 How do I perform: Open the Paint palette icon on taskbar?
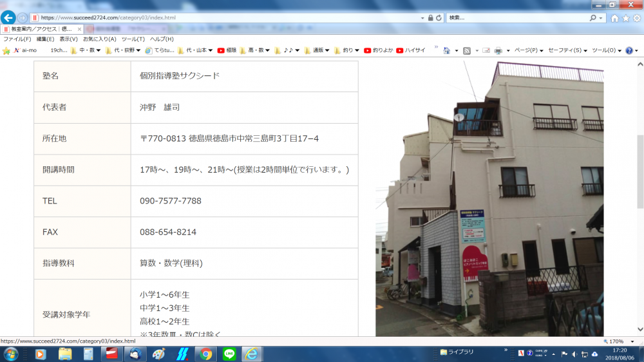click(158, 354)
